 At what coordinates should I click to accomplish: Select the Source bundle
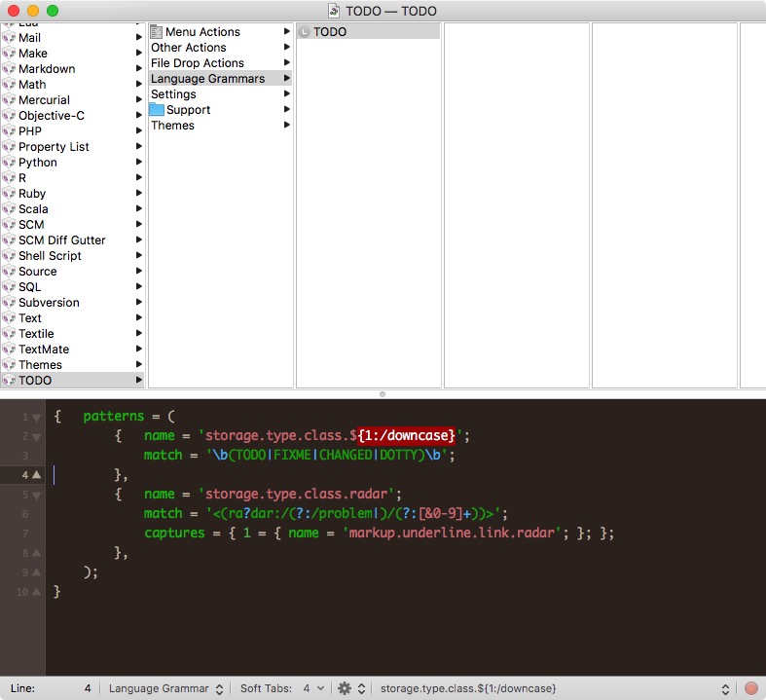tap(72, 271)
